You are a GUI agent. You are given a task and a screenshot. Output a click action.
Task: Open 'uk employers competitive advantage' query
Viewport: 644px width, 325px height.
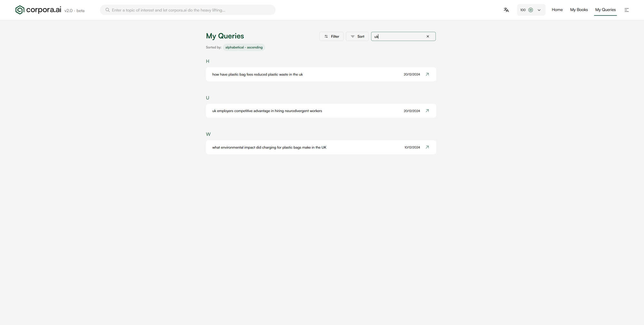pyautogui.click(x=267, y=111)
